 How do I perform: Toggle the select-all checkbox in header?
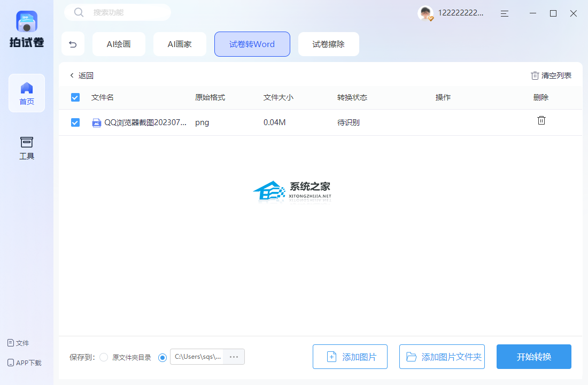tap(75, 97)
